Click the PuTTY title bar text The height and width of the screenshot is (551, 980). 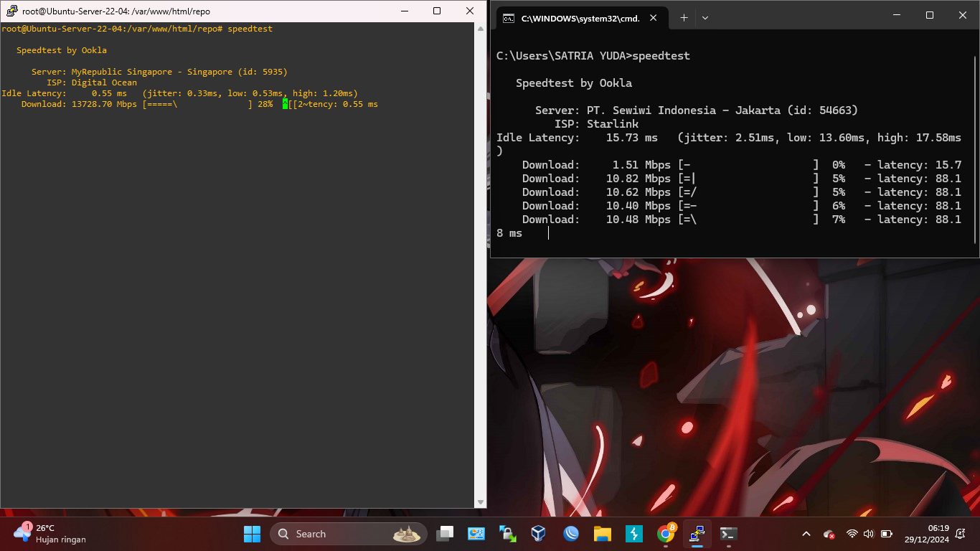click(116, 11)
